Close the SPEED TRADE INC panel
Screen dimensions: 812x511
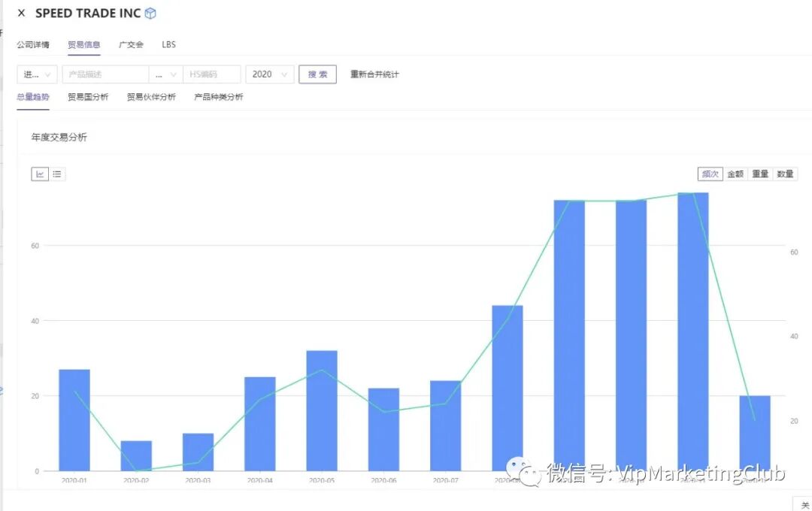[x=21, y=13]
